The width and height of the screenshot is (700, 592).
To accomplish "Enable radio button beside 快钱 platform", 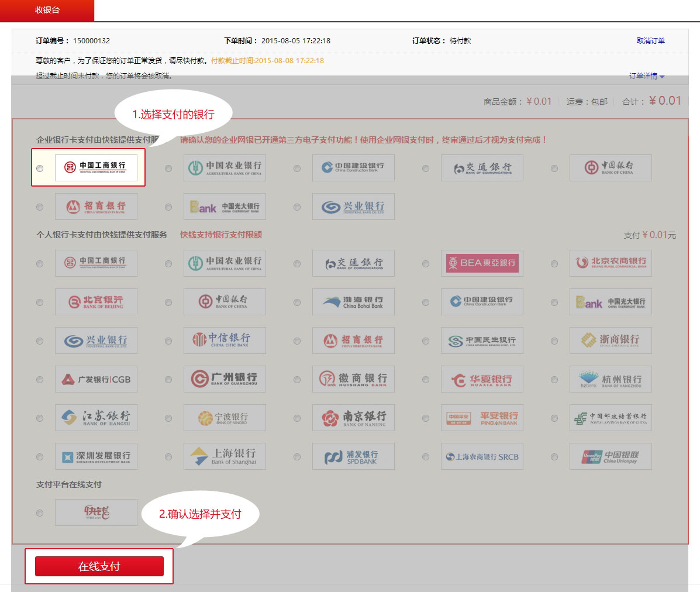I will [x=40, y=513].
